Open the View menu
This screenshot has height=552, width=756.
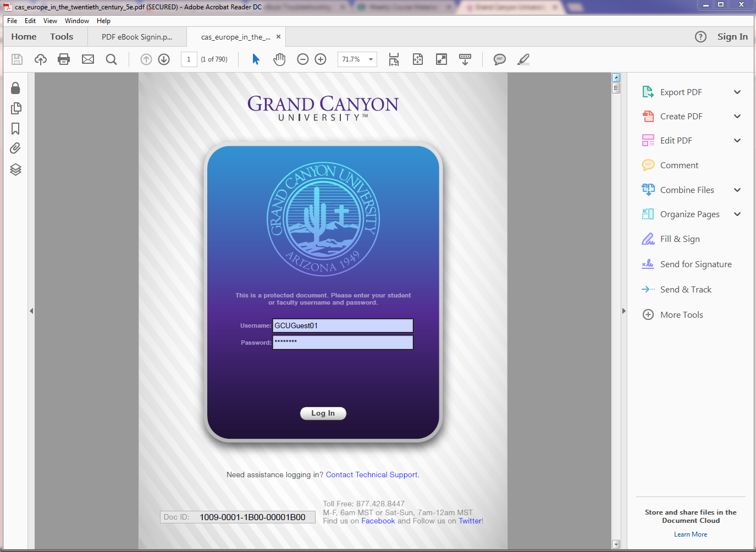click(x=50, y=21)
